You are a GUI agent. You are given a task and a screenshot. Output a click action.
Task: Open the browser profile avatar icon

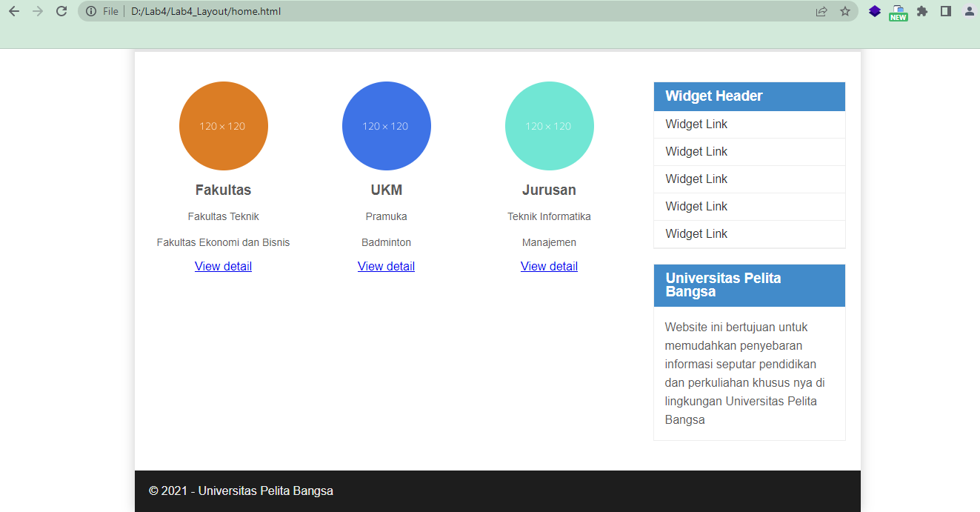(x=969, y=11)
